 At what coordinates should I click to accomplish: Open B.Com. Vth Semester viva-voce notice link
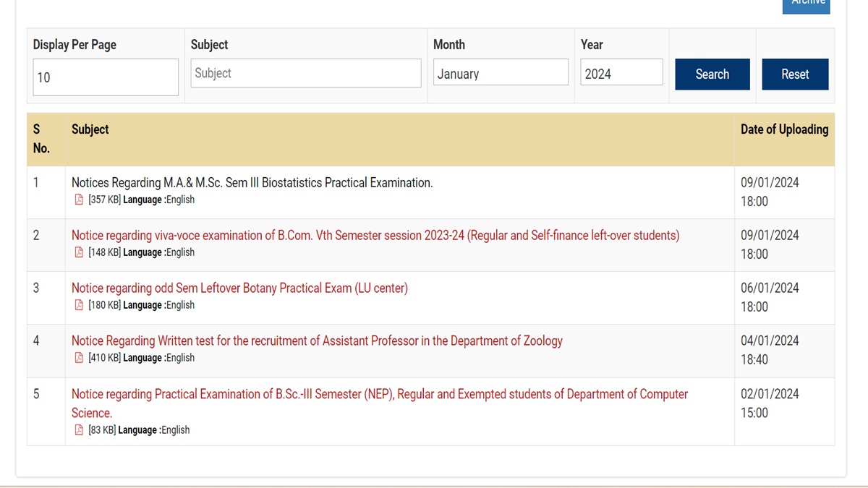[x=375, y=236]
